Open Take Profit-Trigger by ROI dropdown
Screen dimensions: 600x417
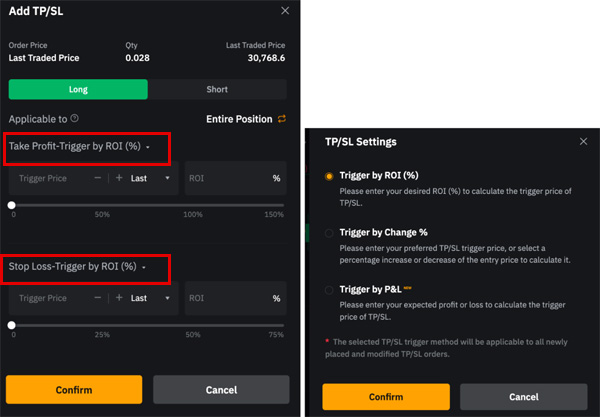(79, 147)
